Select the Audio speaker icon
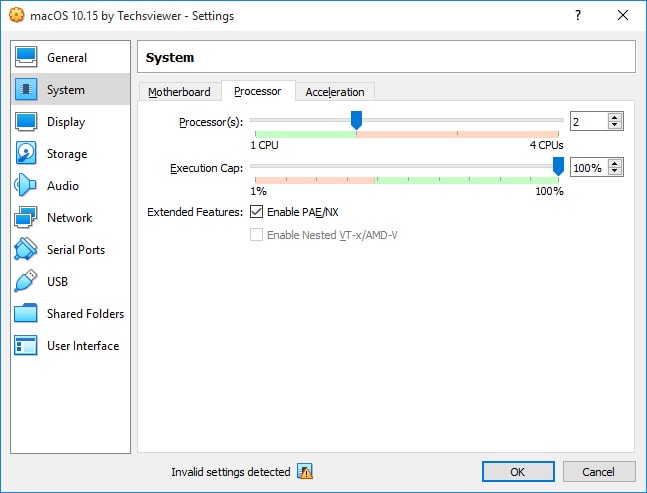This screenshot has height=493, width=647. pyautogui.click(x=27, y=186)
